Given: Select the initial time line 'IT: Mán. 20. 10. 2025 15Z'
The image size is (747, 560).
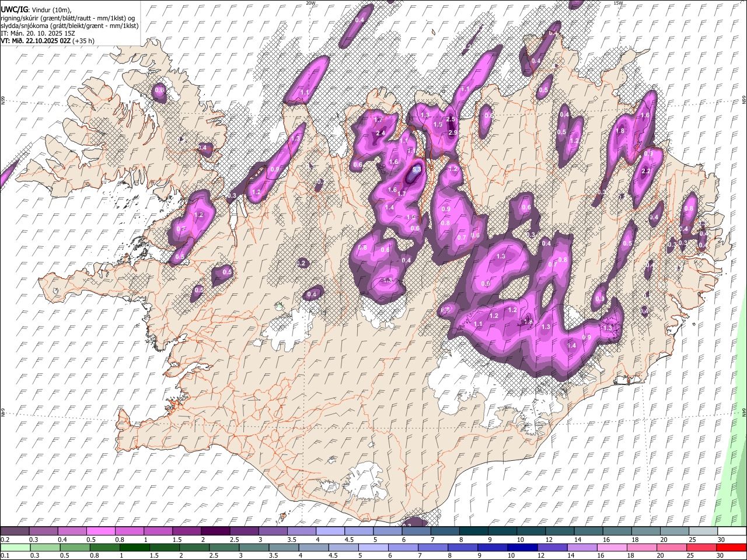Looking at the screenshot, I should [37, 33].
